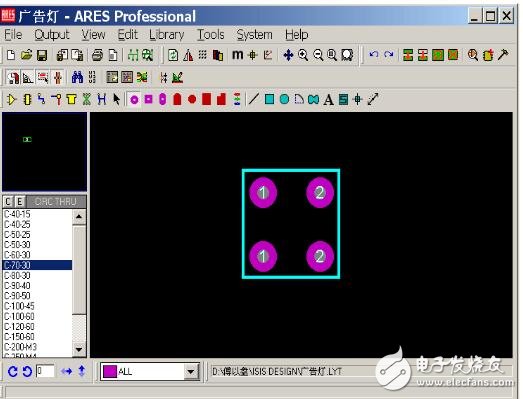Image resolution: width=523 pixels, height=399 pixels.
Task: Toggle the mirror horizontal blue arrow
Action: pyautogui.click(x=66, y=371)
